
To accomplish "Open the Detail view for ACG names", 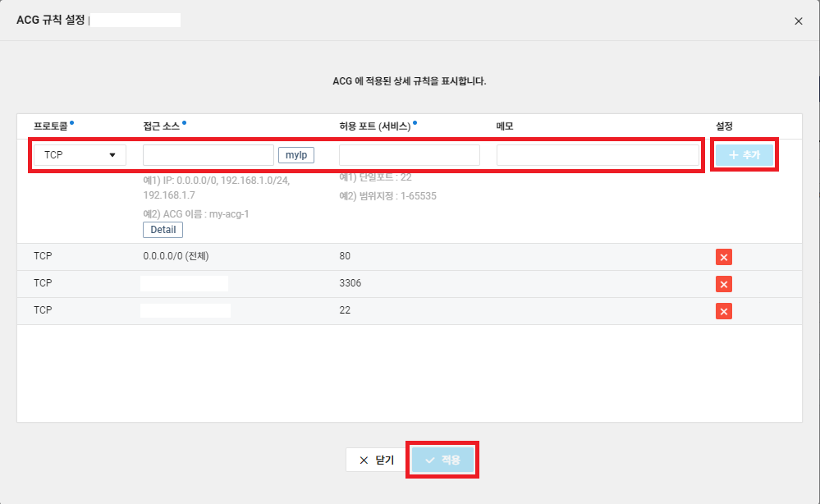I will (163, 229).
